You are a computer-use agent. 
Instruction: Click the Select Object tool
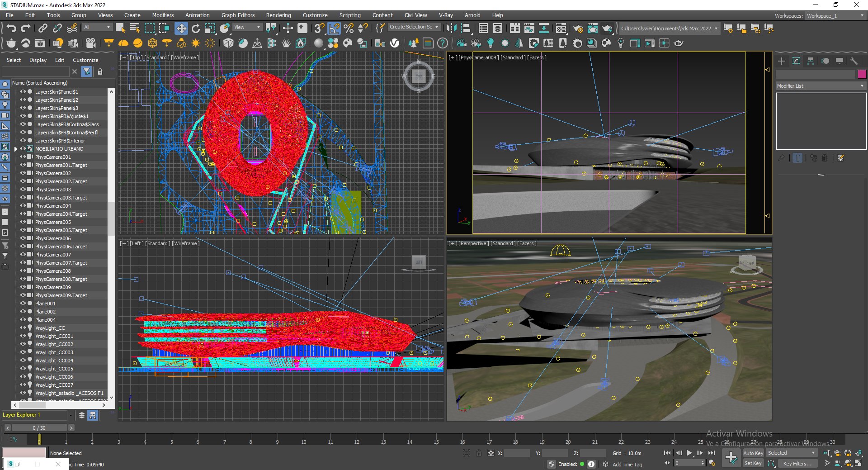coord(120,28)
